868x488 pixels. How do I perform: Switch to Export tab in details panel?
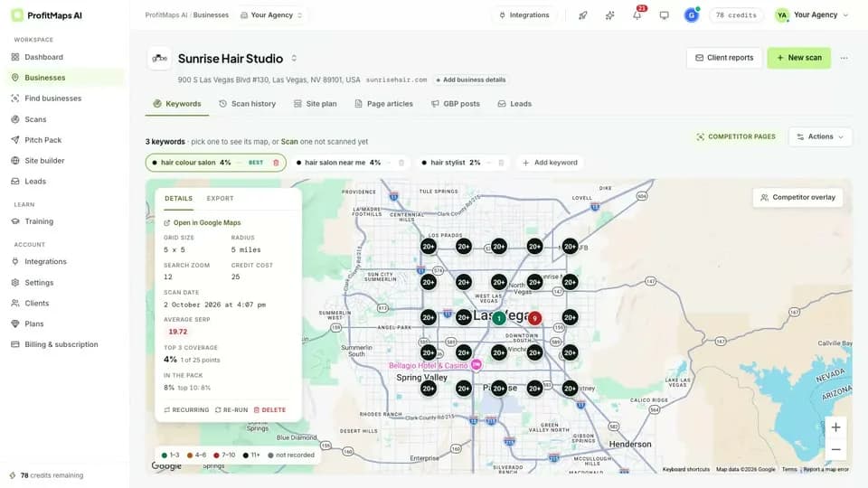point(220,198)
